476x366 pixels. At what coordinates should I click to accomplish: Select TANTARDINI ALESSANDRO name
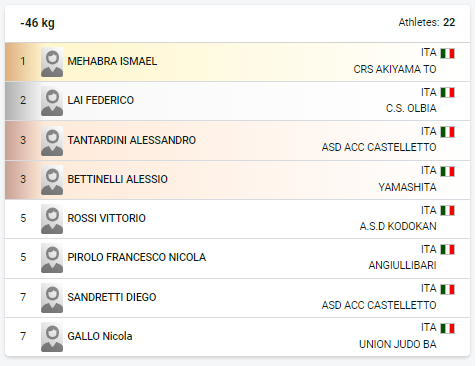(132, 140)
